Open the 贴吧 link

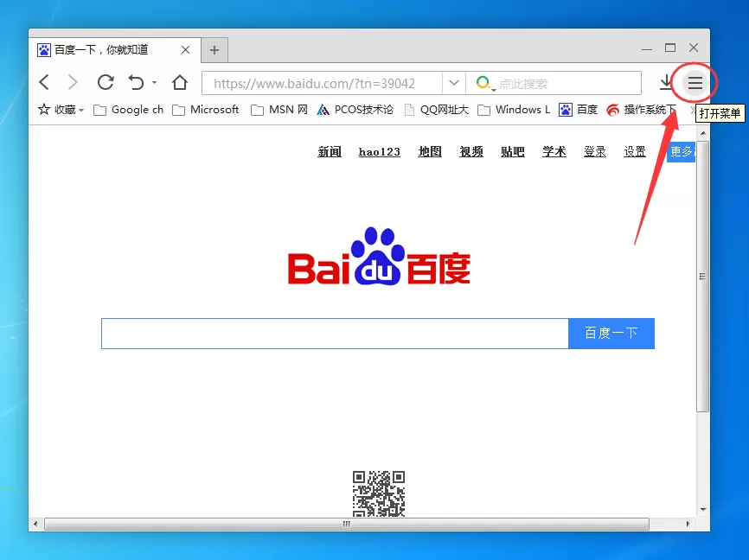[x=513, y=152]
